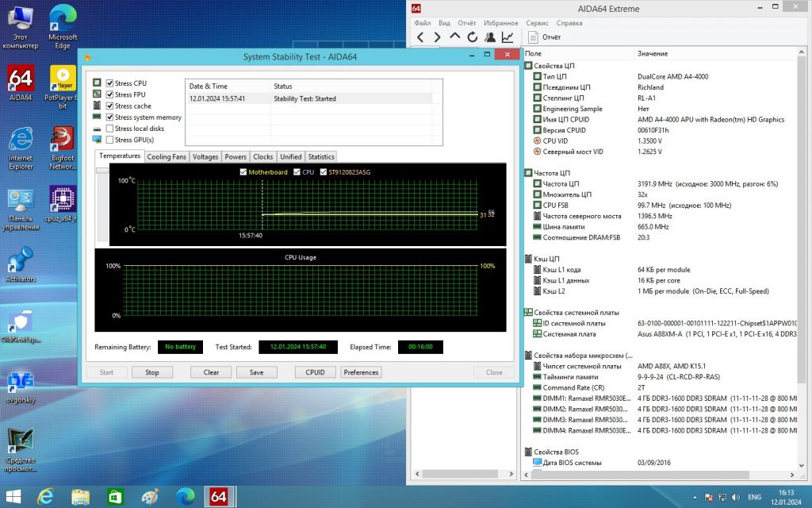
Task: Toggle the Stress CPU checkbox
Action: pyautogui.click(x=109, y=83)
